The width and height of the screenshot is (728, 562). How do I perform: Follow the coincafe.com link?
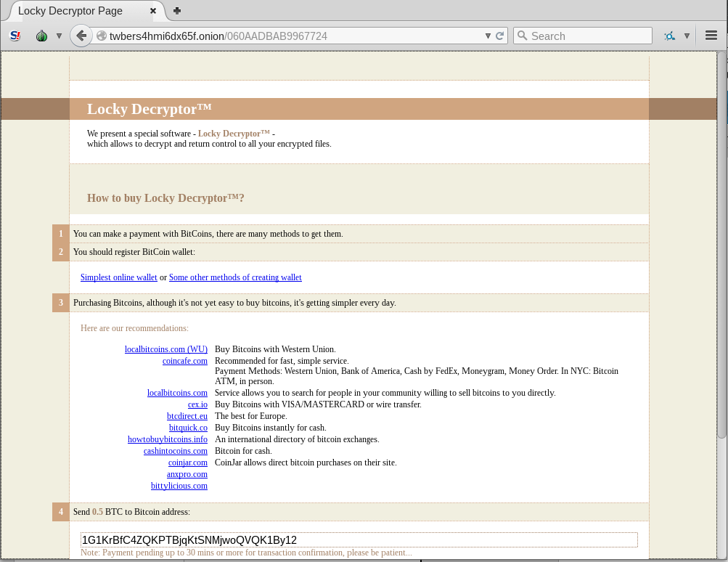click(185, 361)
